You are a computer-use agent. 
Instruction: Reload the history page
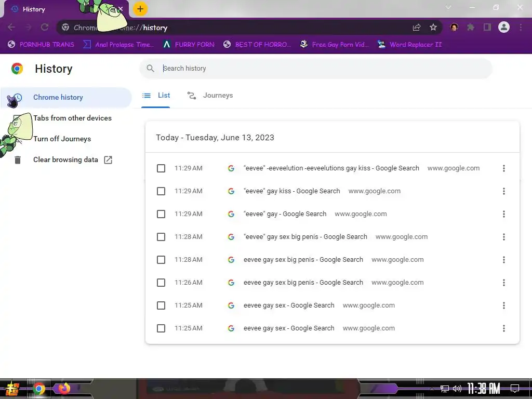point(45,28)
